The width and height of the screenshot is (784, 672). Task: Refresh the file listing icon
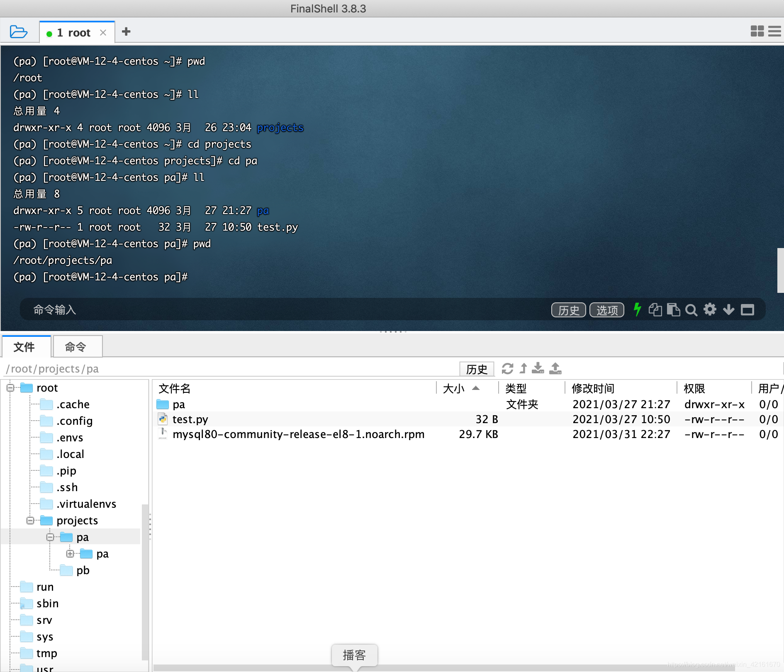point(507,368)
